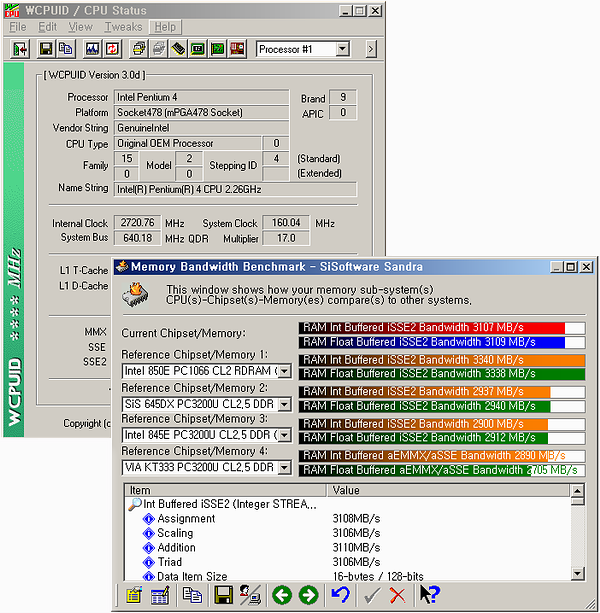Image resolution: width=600 pixels, height=613 pixels.
Task: Click the Internal Clock value 2720.76
Action: click(x=137, y=222)
